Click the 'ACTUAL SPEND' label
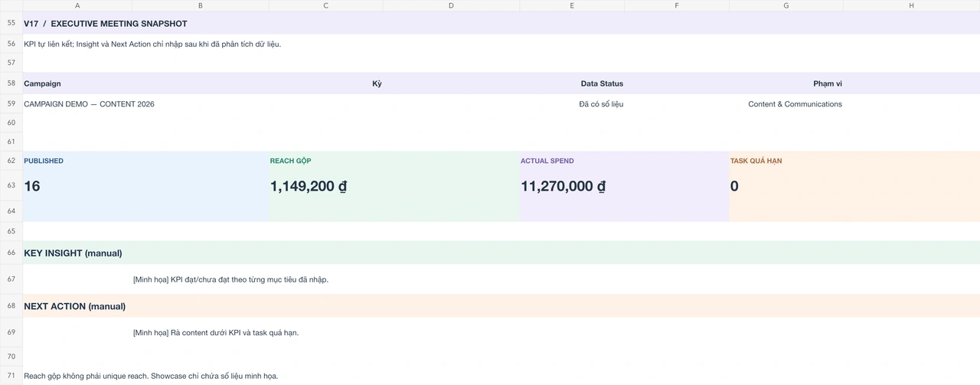The width and height of the screenshot is (980, 385). 547,161
